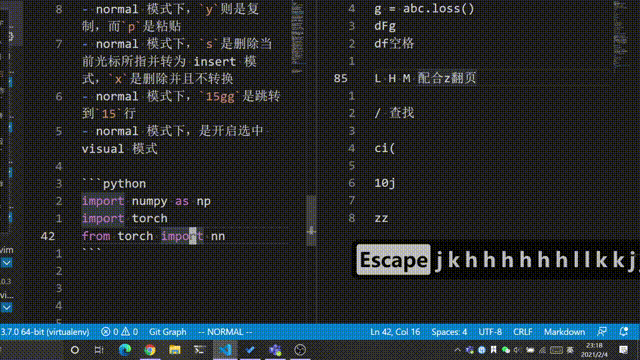Image resolution: width=640 pixels, height=360 pixels.
Task: Show hidden system tray icons chevron
Action: [x=457, y=350]
